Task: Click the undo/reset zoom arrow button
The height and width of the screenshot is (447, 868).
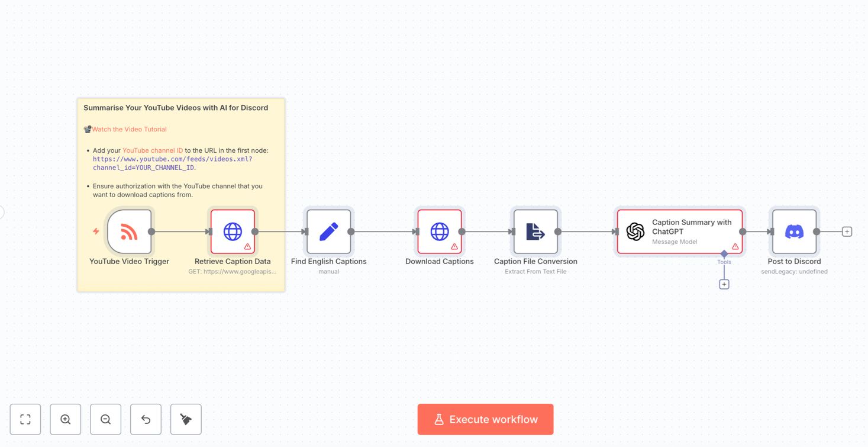Action: pyautogui.click(x=146, y=419)
